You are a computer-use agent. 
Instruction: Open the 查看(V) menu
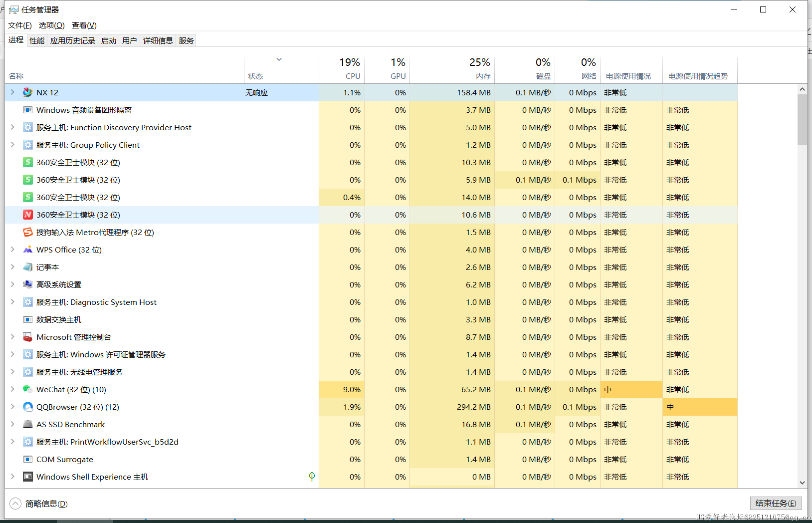(x=84, y=25)
